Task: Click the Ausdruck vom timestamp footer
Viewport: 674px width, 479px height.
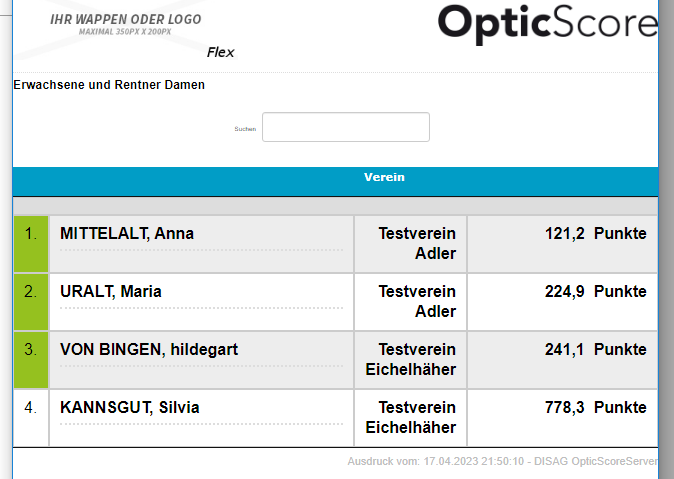Action: coord(502,462)
